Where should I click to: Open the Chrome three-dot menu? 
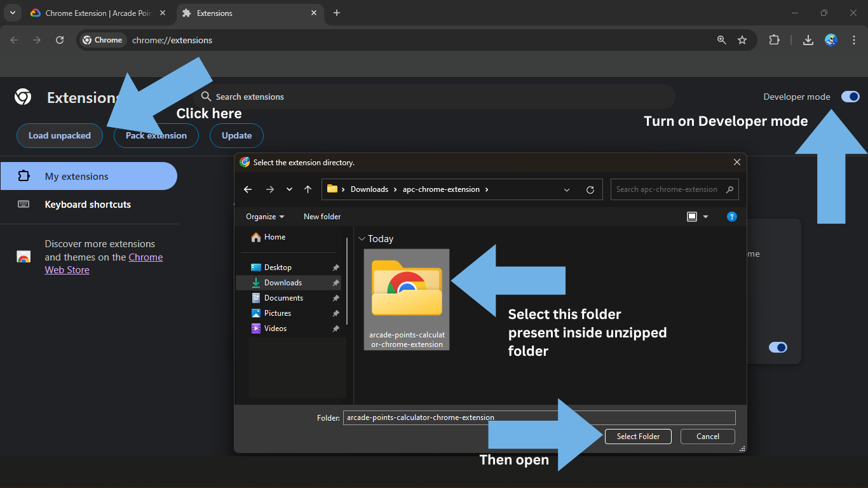(x=853, y=40)
